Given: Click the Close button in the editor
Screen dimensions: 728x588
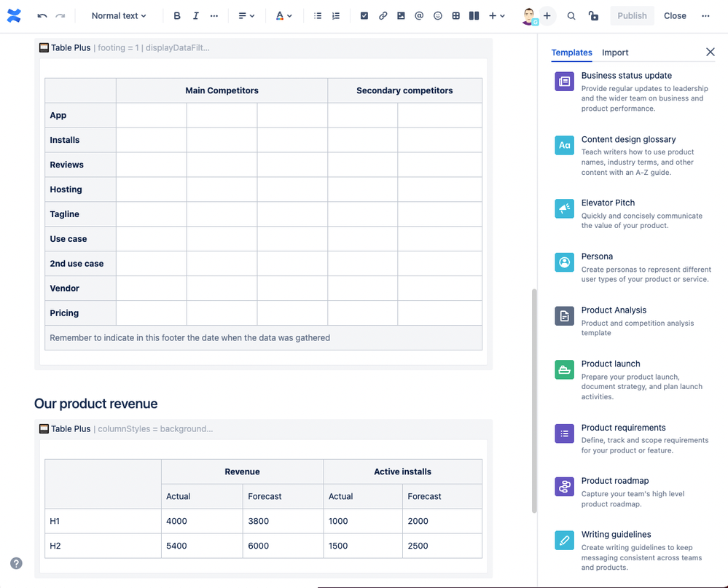Looking at the screenshot, I should (x=675, y=15).
